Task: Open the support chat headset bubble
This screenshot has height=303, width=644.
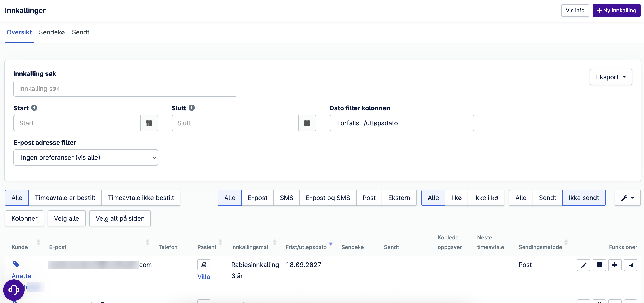Action: click(x=14, y=290)
